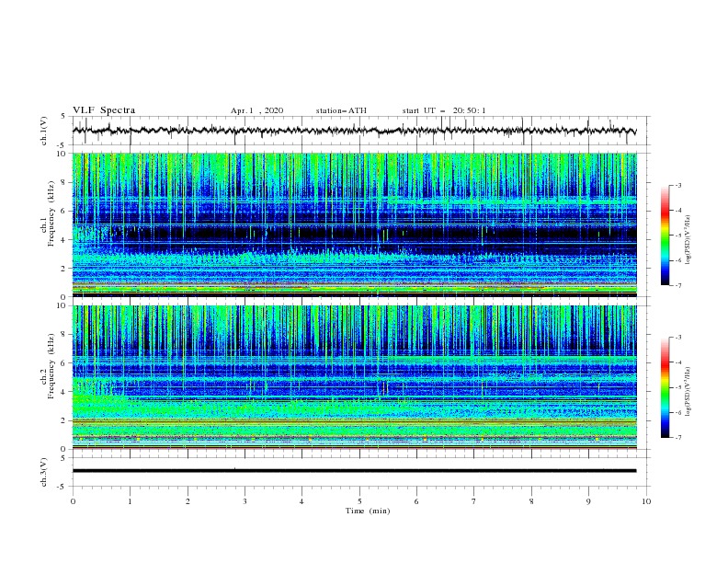The height and width of the screenshot is (563, 728).
Task: Click the 'Time (min)' axis label
Action: [x=368, y=511]
